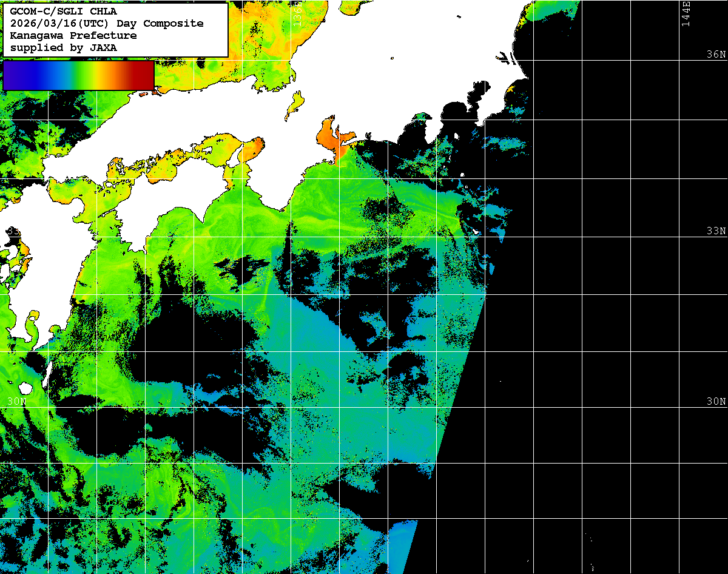Click the 36N latitude label
This screenshot has height=574, width=728.
pyautogui.click(x=716, y=54)
